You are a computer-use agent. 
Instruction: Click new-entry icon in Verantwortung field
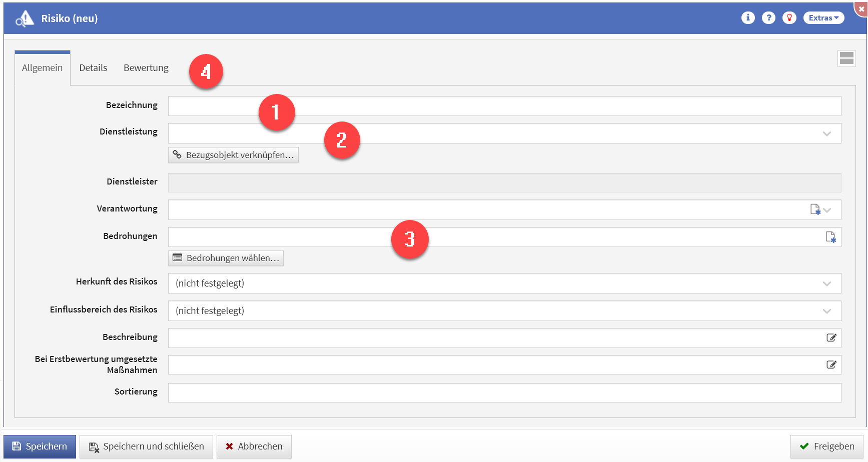[x=815, y=209]
